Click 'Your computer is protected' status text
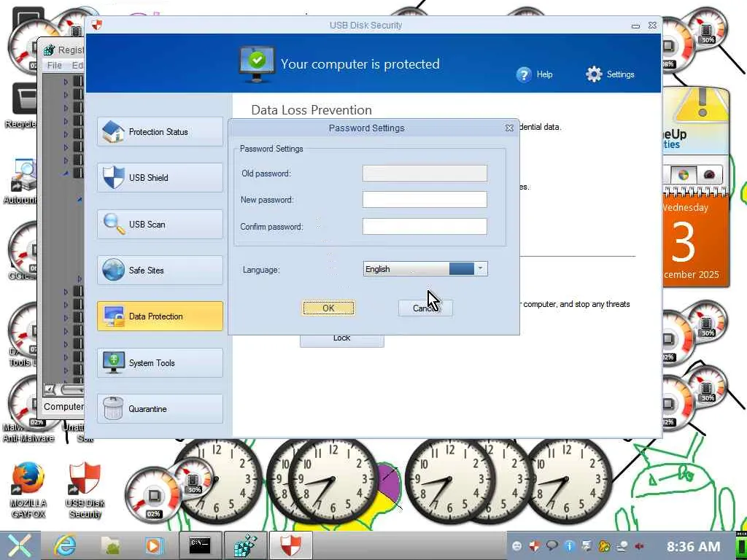The height and width of the screenshot is (560, 747). pyautogui.click(x=360, y=64)
